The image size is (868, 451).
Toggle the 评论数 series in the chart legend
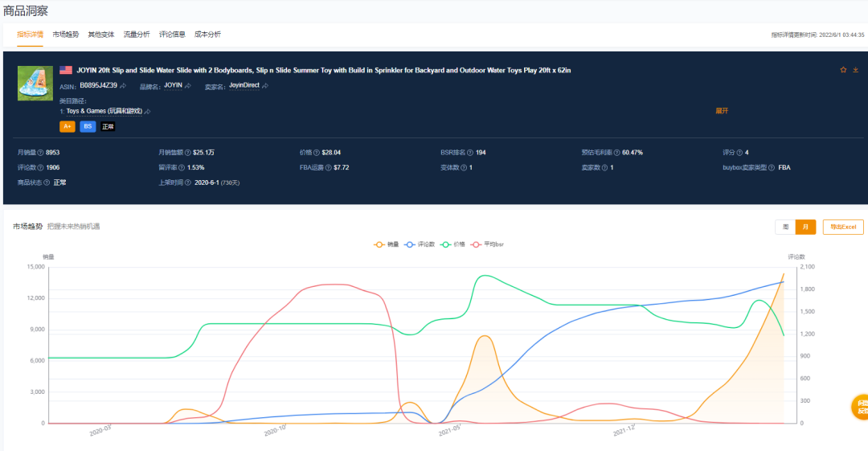point(420,244)
